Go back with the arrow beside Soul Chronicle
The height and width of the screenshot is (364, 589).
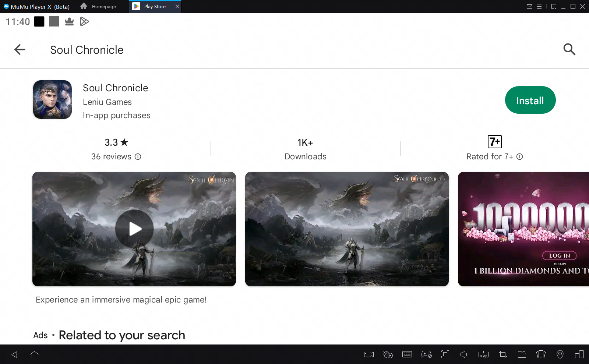(x=20, y=49)
